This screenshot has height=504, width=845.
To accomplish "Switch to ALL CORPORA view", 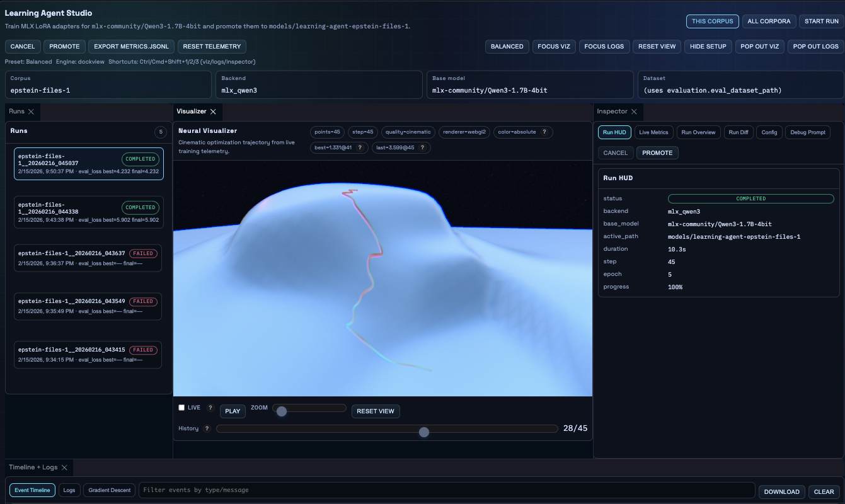I will (x=769, y=21).
